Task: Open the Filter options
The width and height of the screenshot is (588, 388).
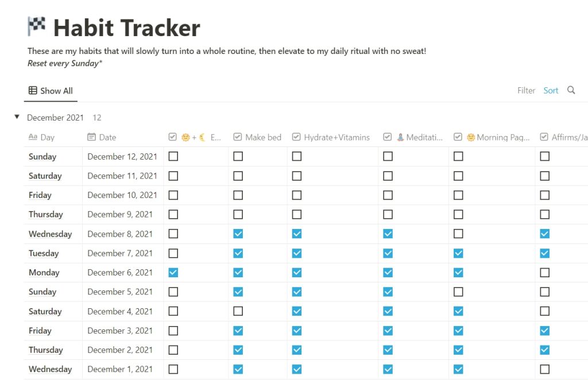Action: tap(526, 90)
